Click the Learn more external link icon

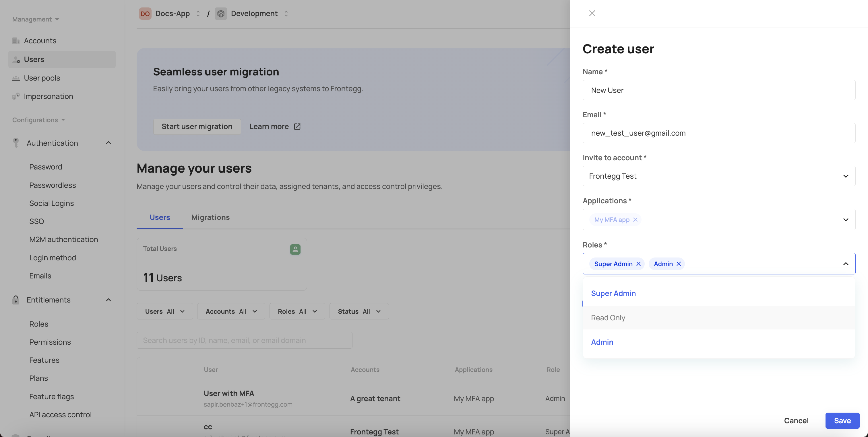[297, 126]
